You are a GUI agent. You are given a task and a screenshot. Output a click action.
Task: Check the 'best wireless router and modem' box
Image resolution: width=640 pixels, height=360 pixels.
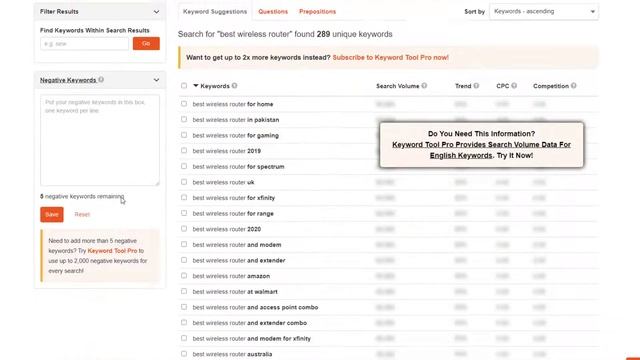pyautogui.click(x=184, y=244)
